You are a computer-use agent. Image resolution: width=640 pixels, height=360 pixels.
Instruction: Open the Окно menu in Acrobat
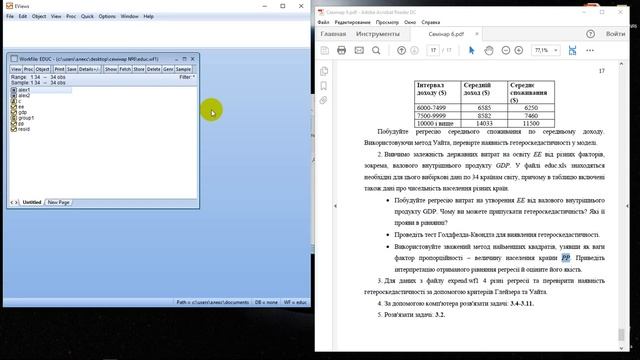(x=410, y=22)
